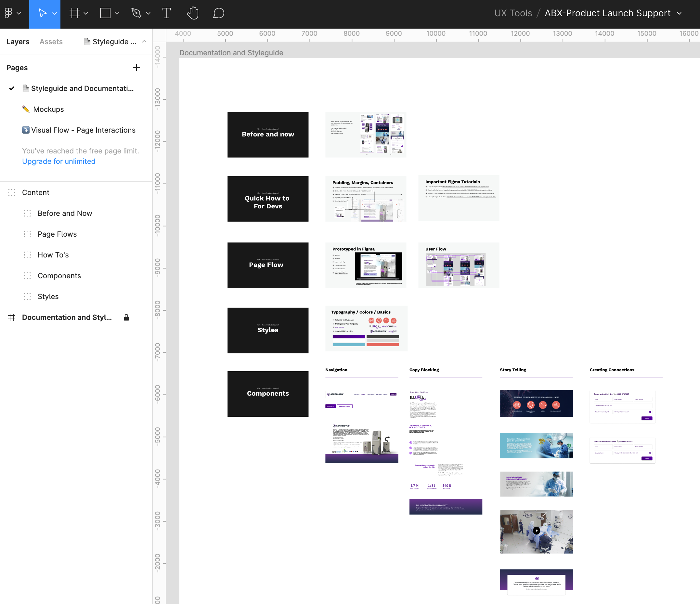
Task: Switch to the Mockups page
Action: coord(48,109)
